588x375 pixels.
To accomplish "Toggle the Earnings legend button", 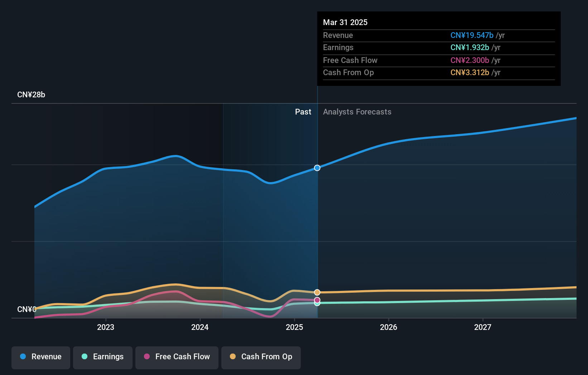I will [103, 357].
